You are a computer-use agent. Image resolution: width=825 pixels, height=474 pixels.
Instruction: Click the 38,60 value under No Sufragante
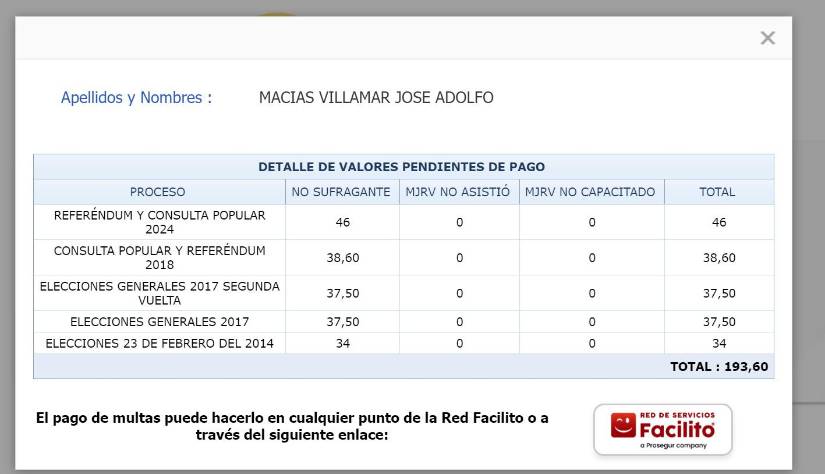click(x=342, y=258)
